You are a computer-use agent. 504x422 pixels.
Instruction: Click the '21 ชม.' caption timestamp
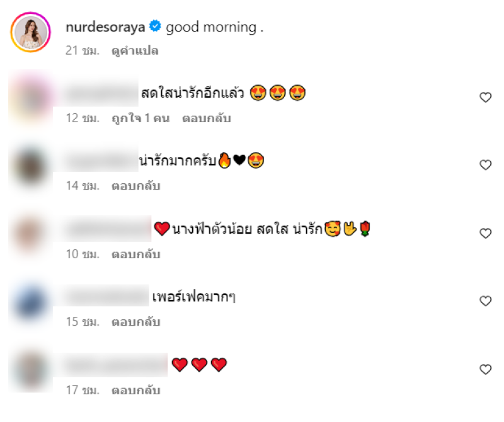[83, 51]
